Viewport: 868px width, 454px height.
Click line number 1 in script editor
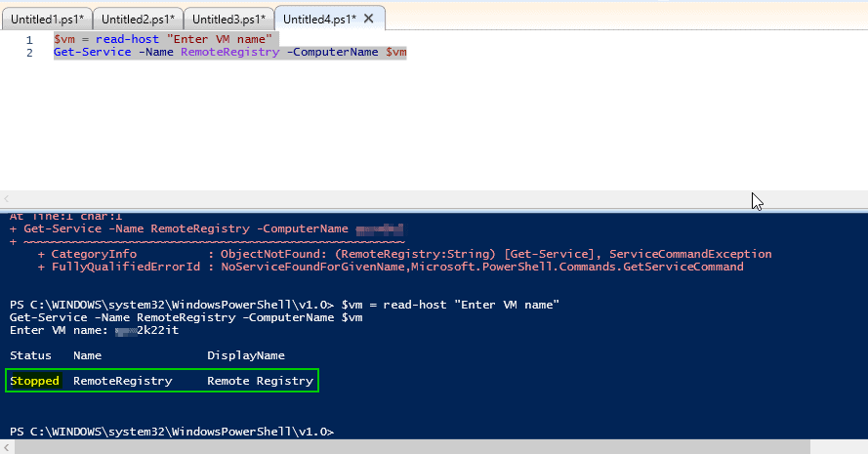pos(29,40)
